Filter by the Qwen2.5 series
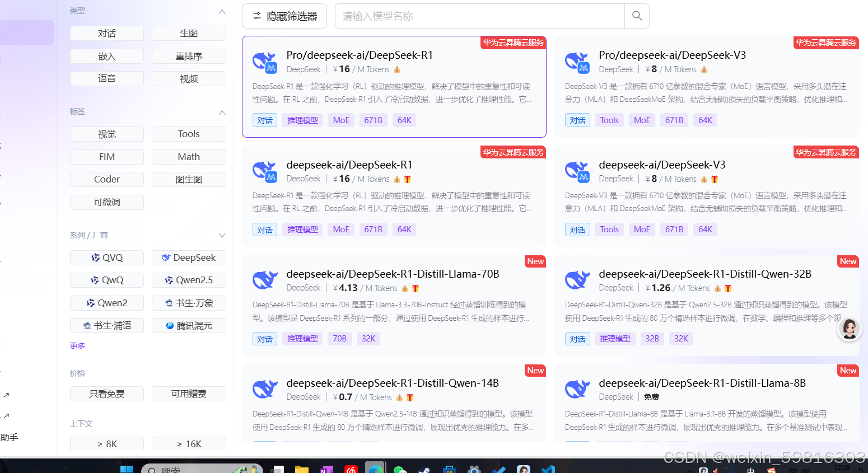This screenshot has width=868, height=473. tap(189, 280)
